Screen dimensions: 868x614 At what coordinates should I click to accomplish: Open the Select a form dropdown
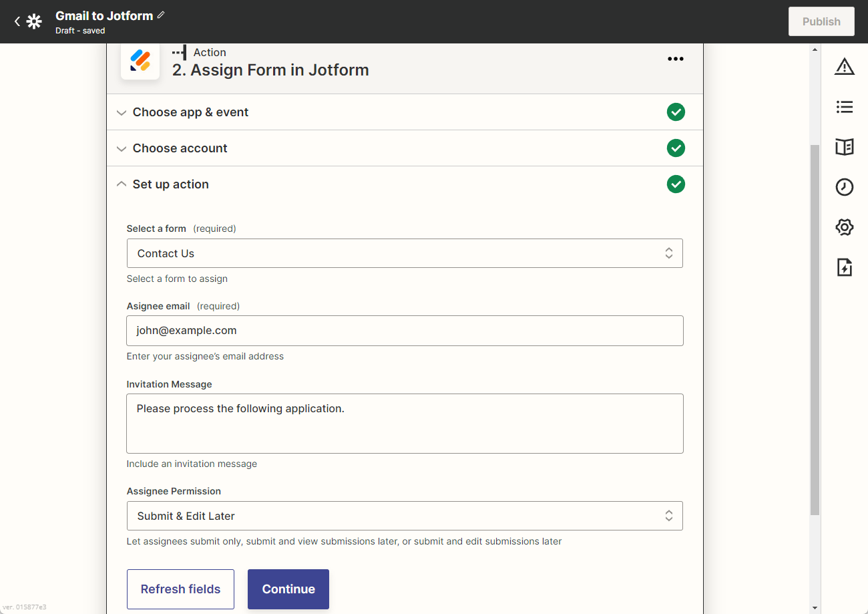point(405,253)
